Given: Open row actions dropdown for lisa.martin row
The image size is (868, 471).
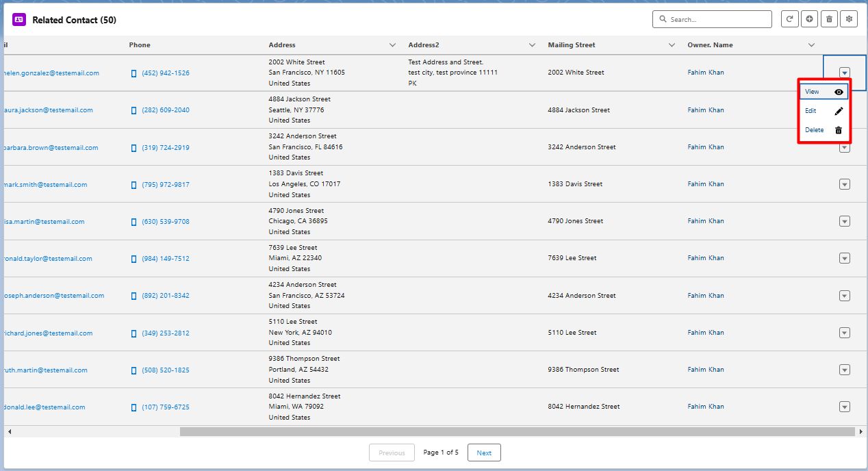Looking at the screenshot, I should (845, 221).
